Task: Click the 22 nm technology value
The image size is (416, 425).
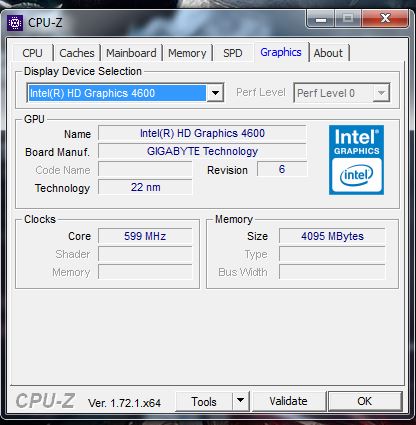Action: [x=145, y=187]
